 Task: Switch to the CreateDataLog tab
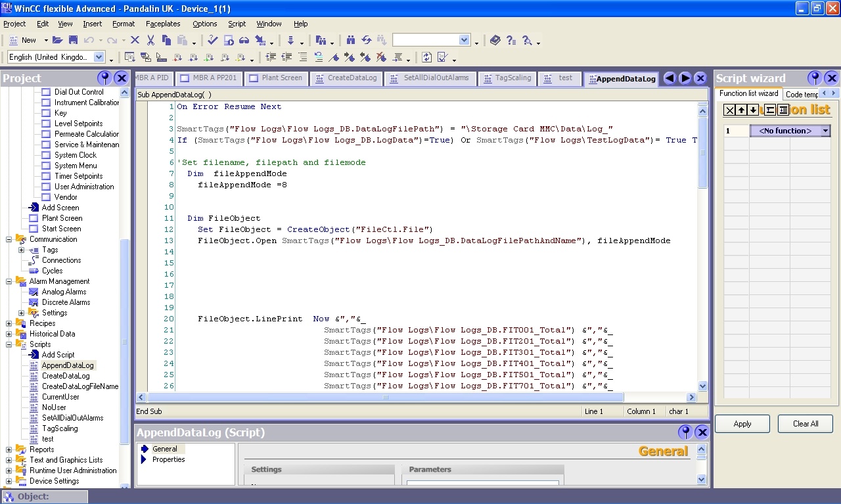tap(346, 78)
